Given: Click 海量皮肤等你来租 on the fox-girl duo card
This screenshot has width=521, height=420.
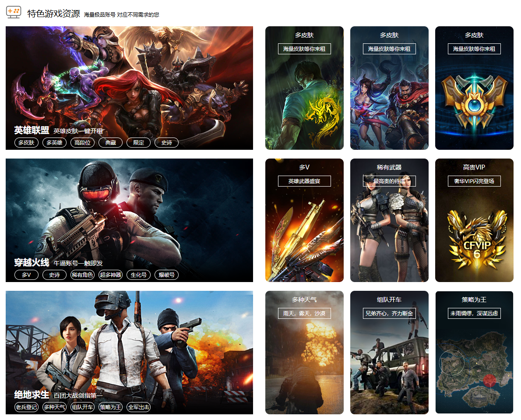Looking at the screenshot, I should 389,49.
